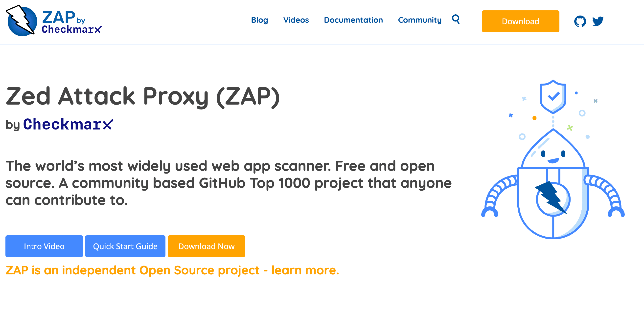
Task: Open the Twitter bird icon link
Action: tap(598, 21)
